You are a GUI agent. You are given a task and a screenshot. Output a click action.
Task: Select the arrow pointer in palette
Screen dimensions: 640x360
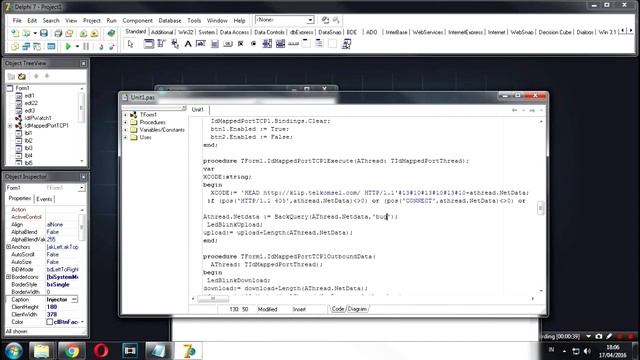click(130, 44)
